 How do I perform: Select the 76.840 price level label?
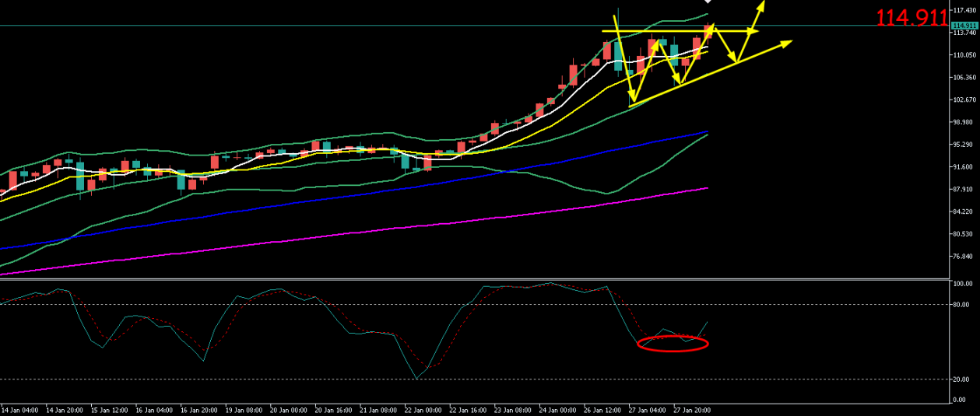click(965, 256)
